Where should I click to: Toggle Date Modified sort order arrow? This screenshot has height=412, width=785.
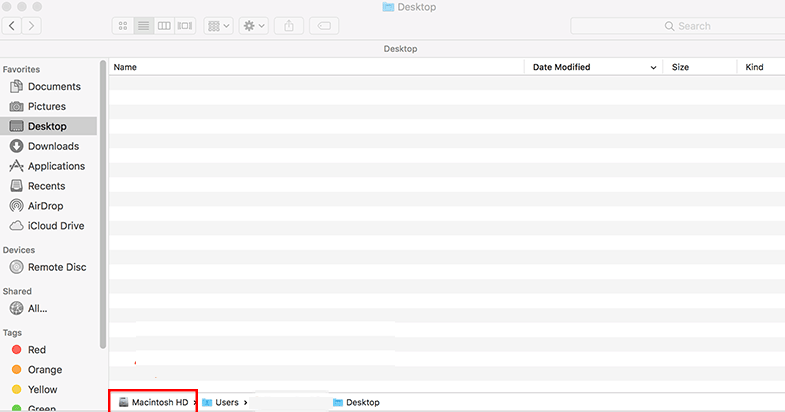[653, 68]
